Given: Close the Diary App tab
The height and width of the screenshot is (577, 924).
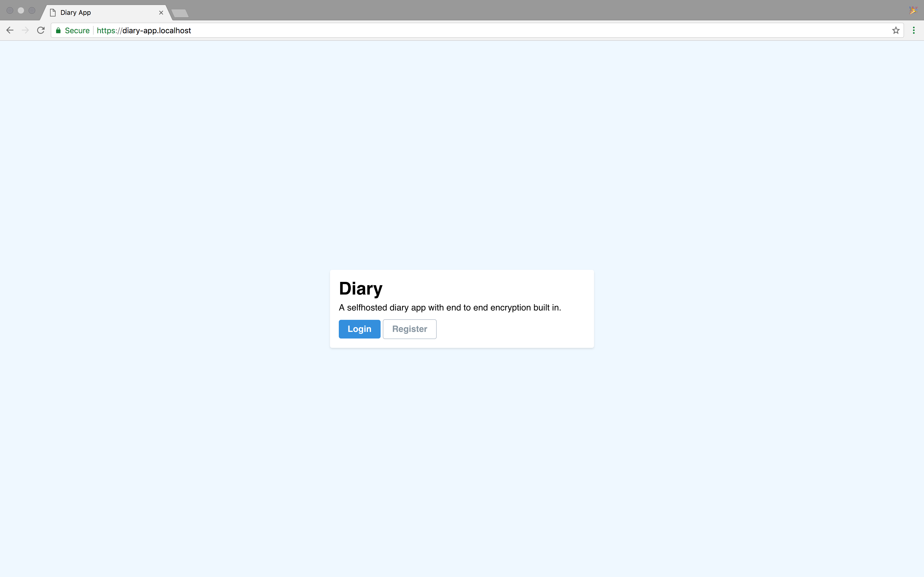Looking at the screenshot, I should click(161, 13).
